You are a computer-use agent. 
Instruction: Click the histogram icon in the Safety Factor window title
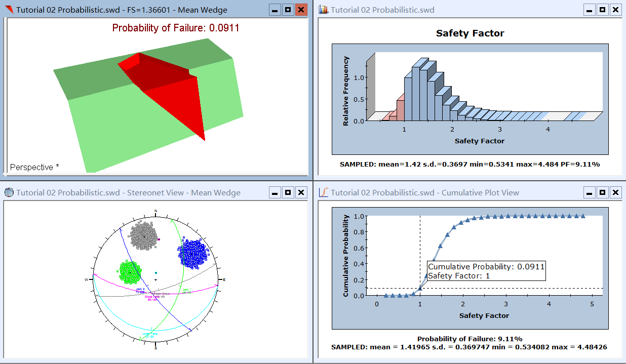[323, 10]
